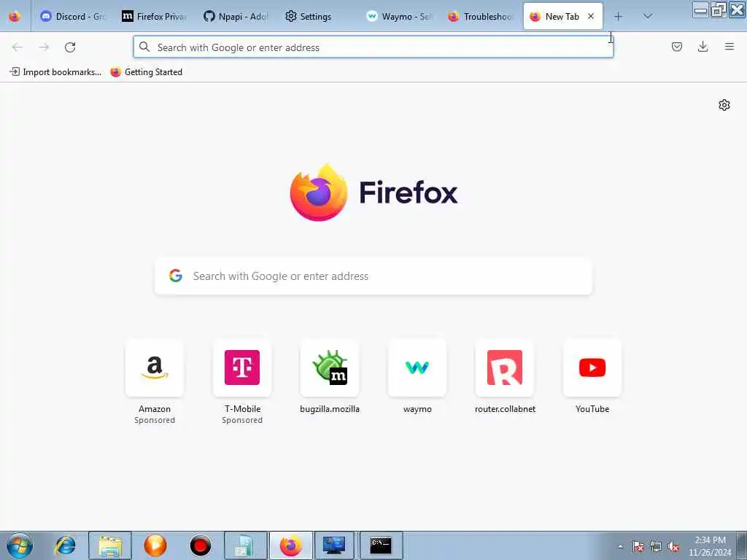Open the monitor app in taskbar
Viewport: 747px width, 560px height.
coord(334,545)
